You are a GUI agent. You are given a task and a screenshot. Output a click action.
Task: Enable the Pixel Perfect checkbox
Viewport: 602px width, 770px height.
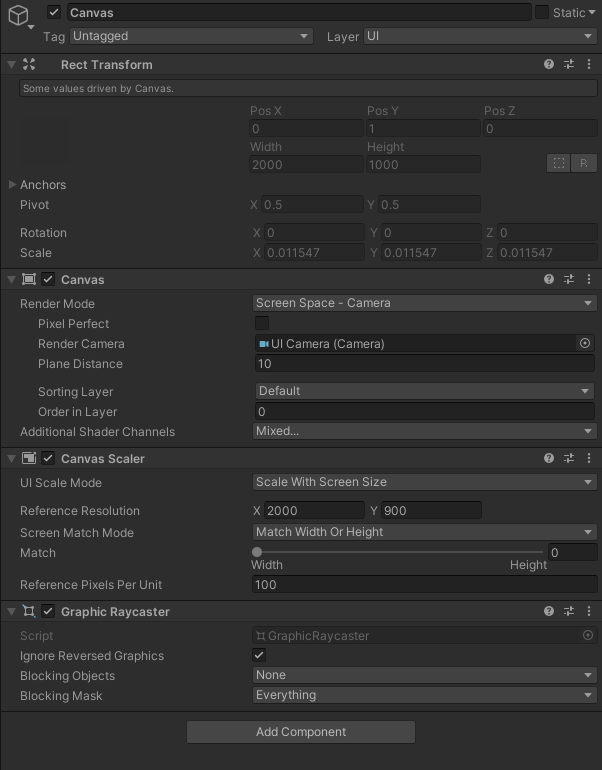tap(262, 323)
